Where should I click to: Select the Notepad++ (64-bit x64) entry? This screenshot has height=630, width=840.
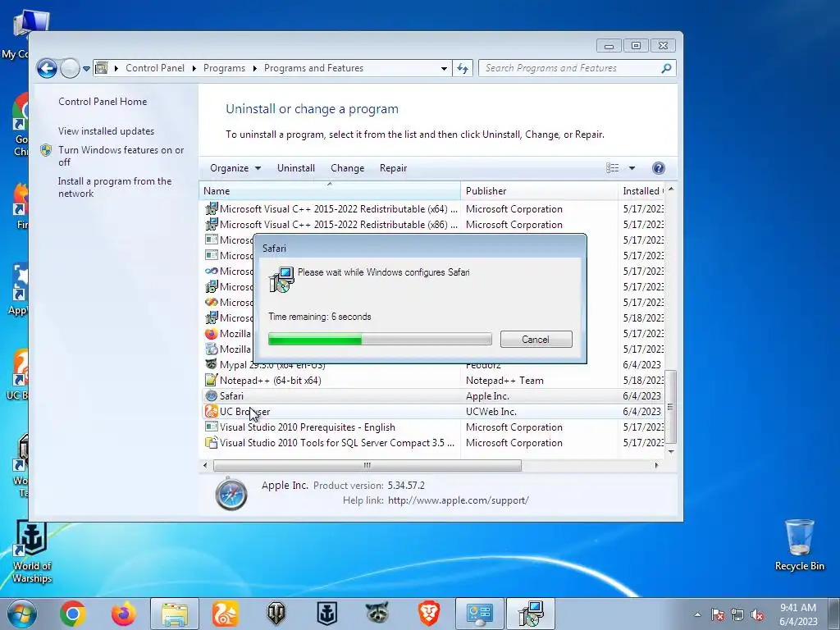pos(433,381)
